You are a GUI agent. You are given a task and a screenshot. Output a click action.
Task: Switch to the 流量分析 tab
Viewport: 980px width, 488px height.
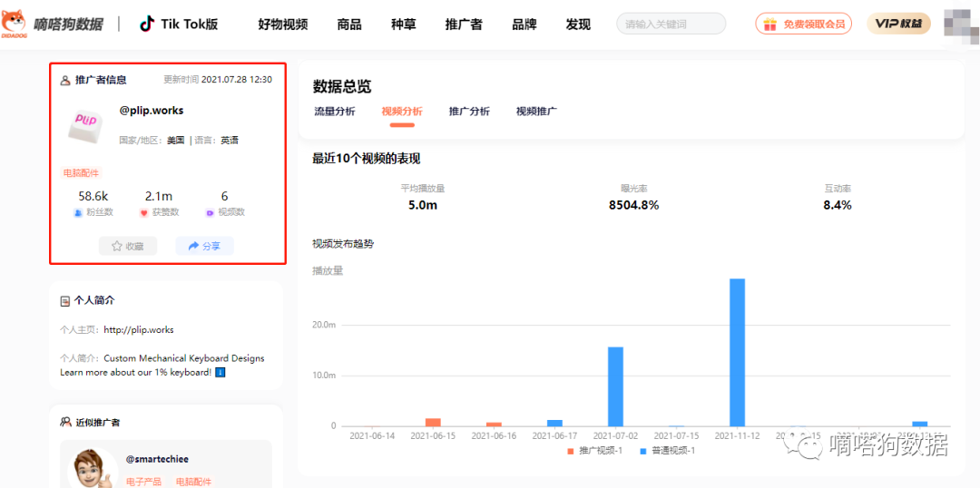pos(334,112)
